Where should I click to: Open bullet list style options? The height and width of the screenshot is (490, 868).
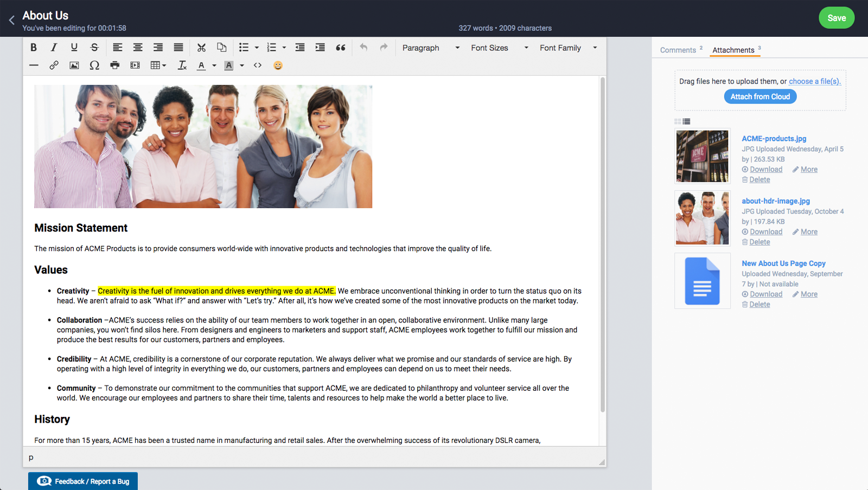[x=257, y=48]
